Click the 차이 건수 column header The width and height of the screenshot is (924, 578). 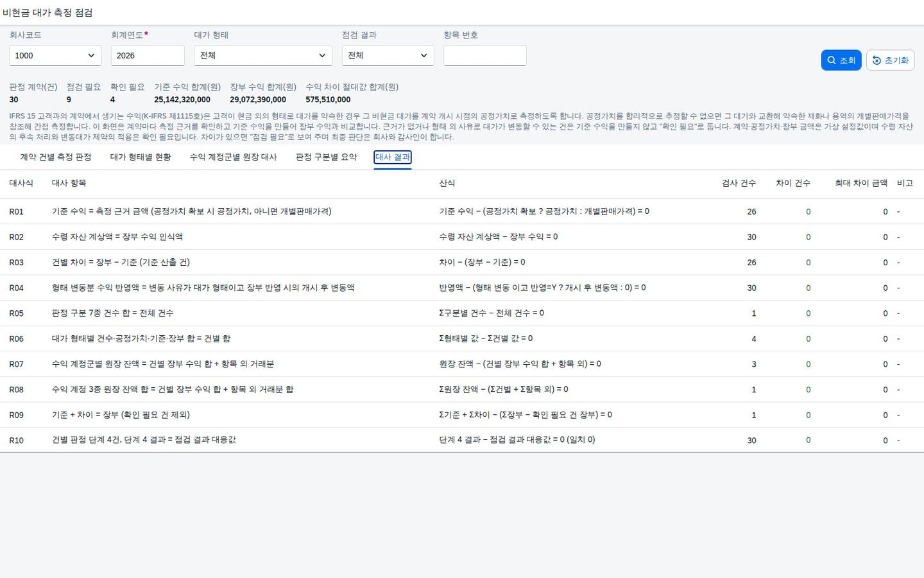pos(793,183)
